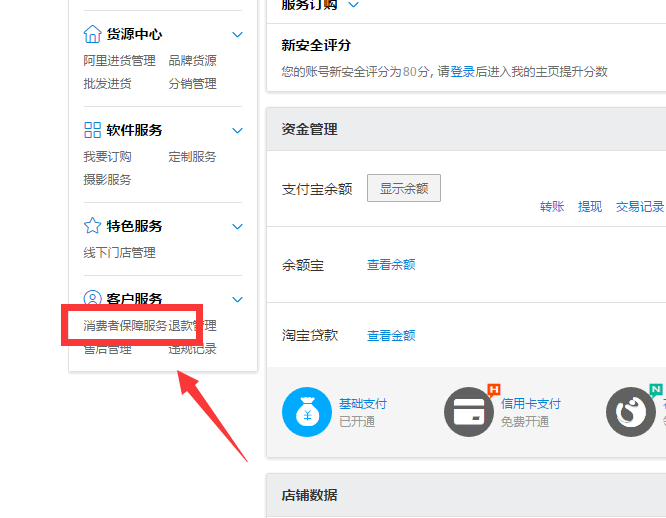Click the 软件服务 grid icon
Viewport: 666px width, 518px height.
tap(92, 130)
